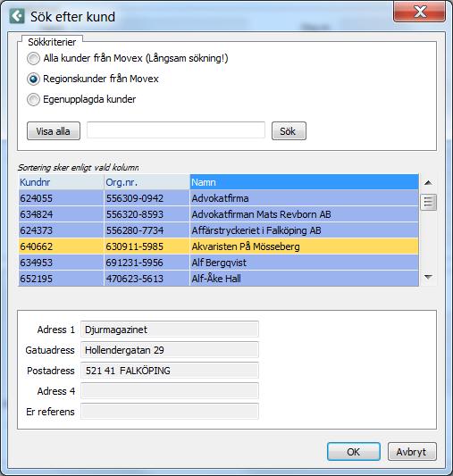Grab the customer list scrollbar thumb

(x=428, y=202)
